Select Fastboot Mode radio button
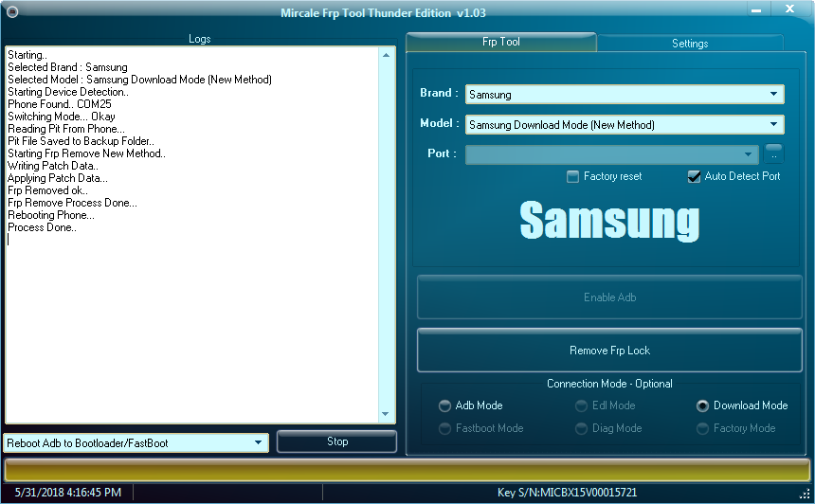The image size is (815, 504). (444, 428)
